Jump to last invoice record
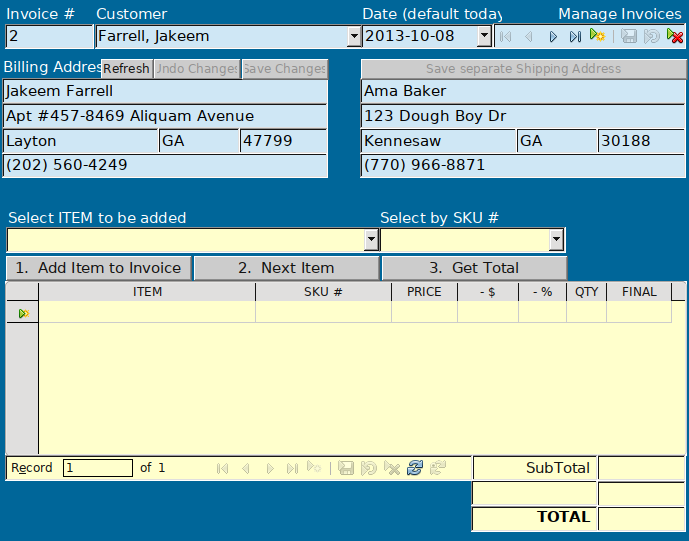This screenshot has width=689, height=541. coord(575,36)
